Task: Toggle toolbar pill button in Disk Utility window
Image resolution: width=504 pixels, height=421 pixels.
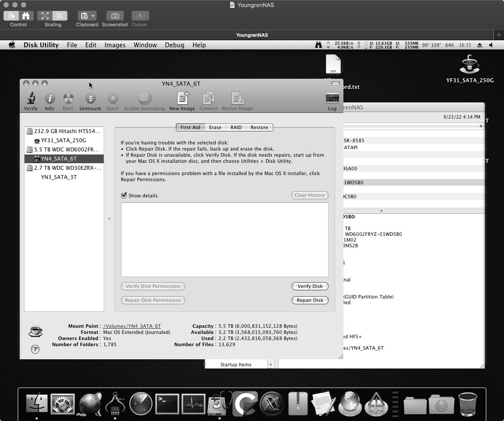Action: coord(335,84)
